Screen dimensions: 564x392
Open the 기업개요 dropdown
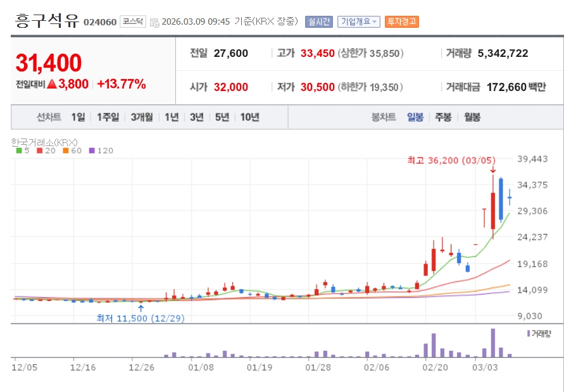(358, 21)
